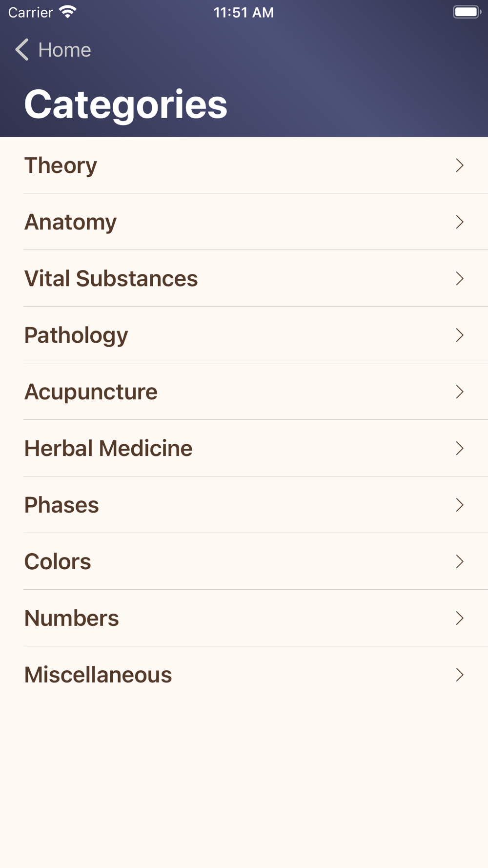Tap chevron beside Herbal Medicine
The image size is (488, 868).
point(459,449)
